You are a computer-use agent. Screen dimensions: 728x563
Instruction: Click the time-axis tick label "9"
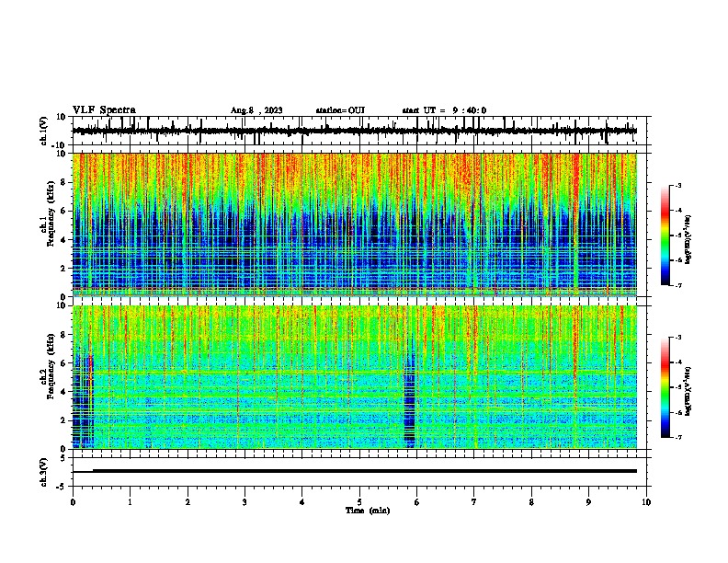point(588,502)
